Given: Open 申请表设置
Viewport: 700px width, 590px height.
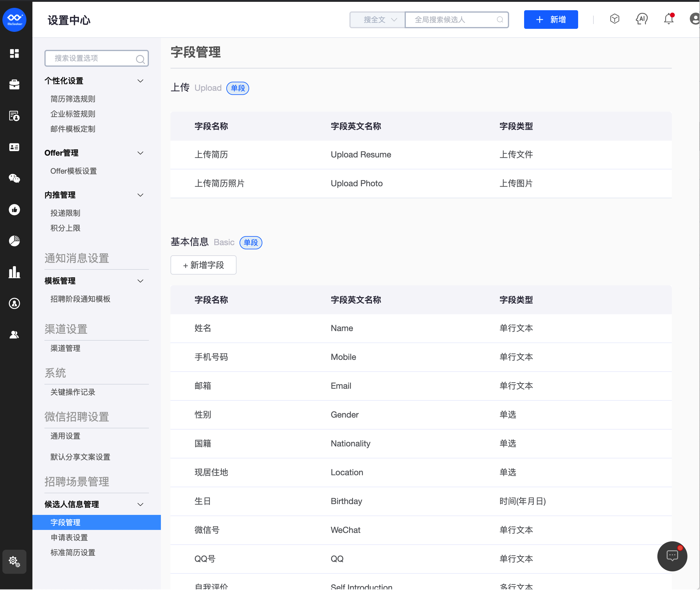Looking at the screenshot, I should pyautogui.click(x=69, y=538).
